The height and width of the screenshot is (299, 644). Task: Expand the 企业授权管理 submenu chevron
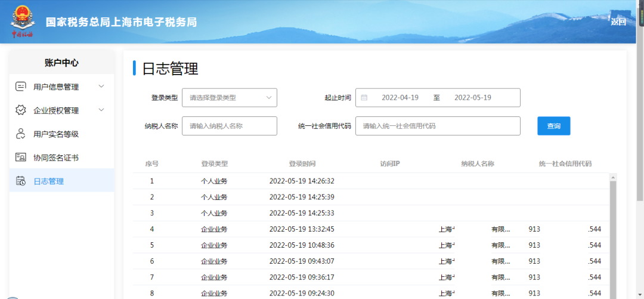pyautogui.click(x=101, y=110)
